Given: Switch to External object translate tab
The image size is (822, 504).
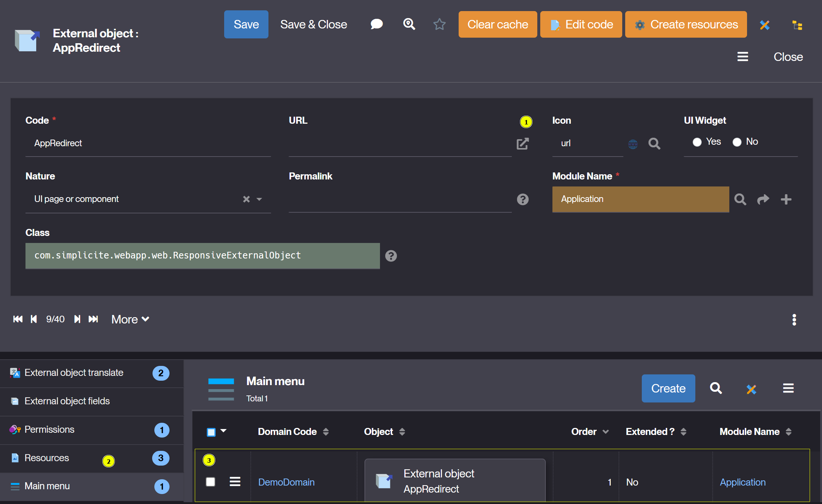Looking at the screenshot, I should 74,373.
